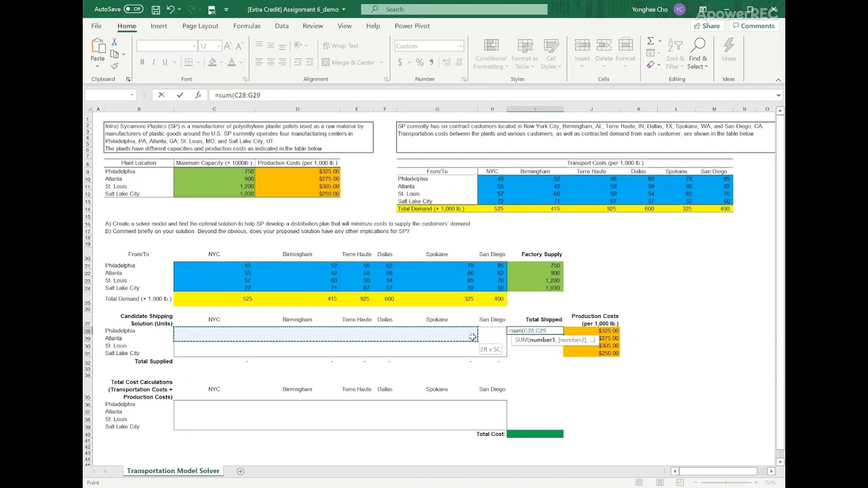Open Find & Select dropdown
This screenshot has height=488, width=868.
click(x=698, y=54)
